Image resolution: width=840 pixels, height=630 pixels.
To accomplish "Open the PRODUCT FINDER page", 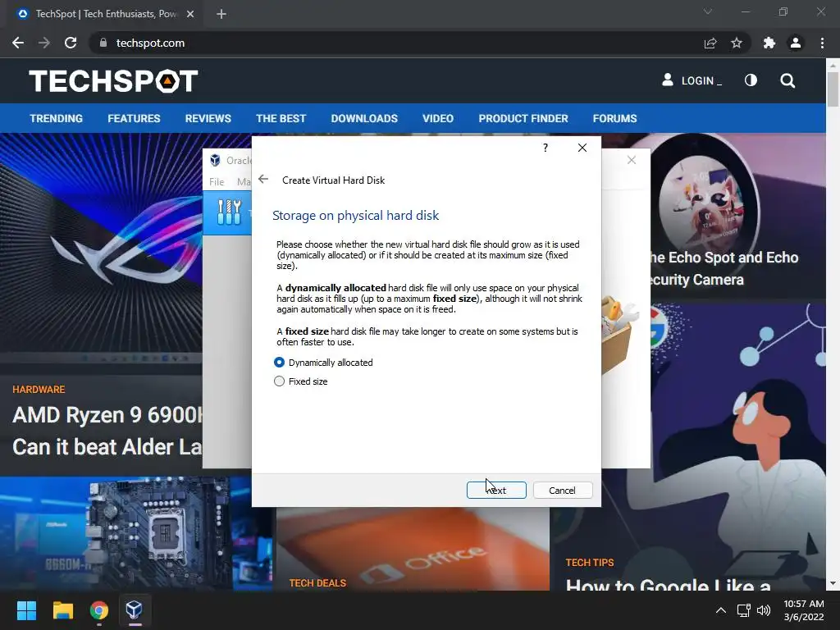I will click(523, 118).
